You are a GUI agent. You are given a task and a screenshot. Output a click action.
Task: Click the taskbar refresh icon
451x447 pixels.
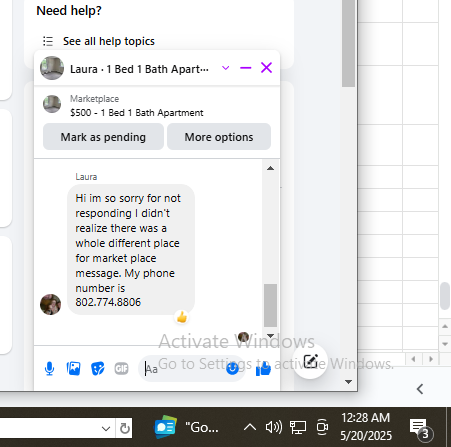pos(125,428)
